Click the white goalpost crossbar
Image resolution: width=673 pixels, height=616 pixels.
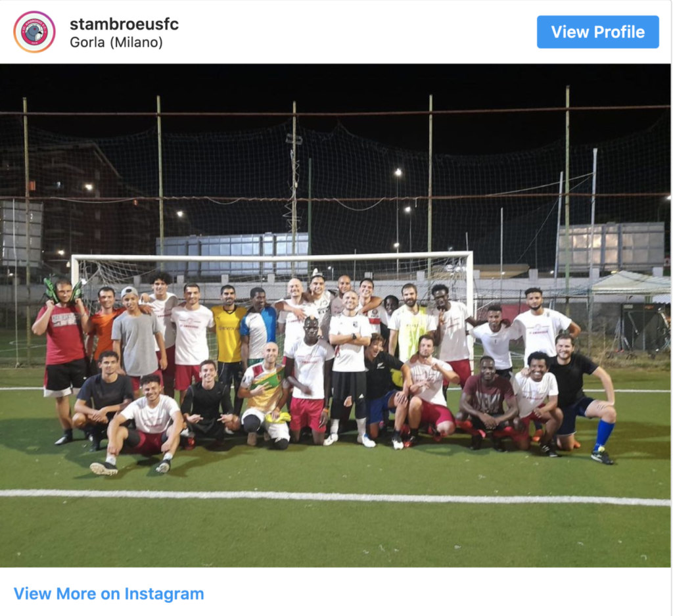(272, 256)
